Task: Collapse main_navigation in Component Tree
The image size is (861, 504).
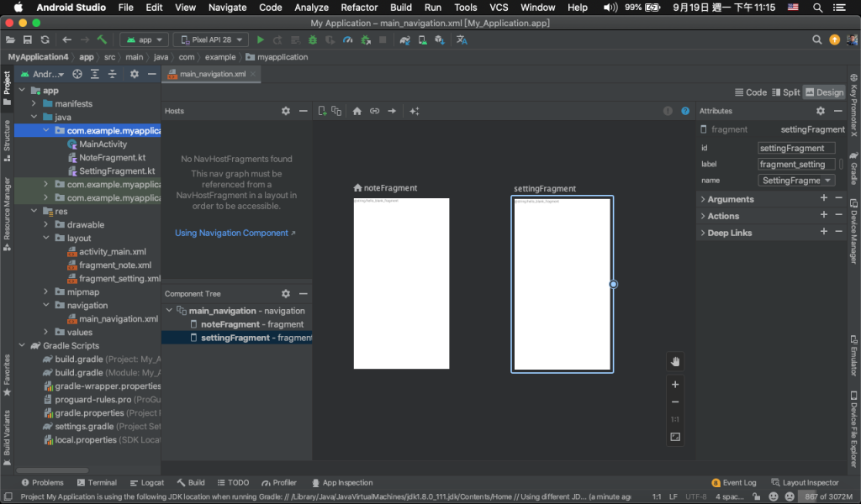Action: [x=169, y=311]
